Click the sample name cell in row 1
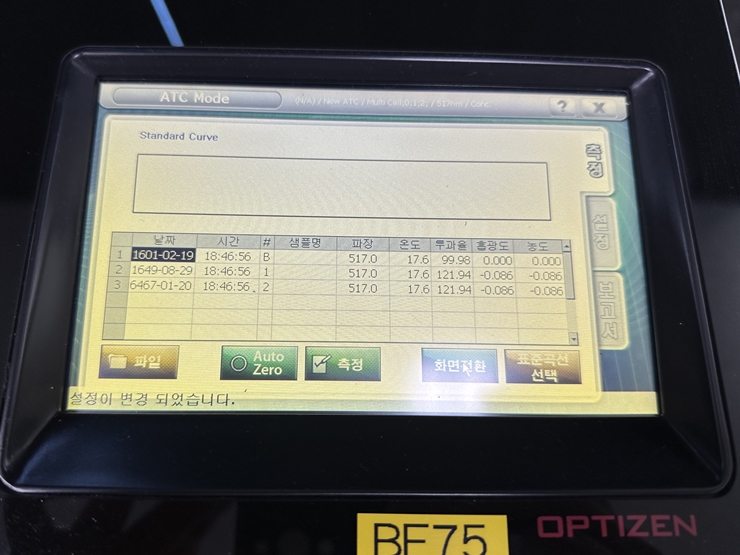This screenshot has height=555, width=740. pos(306,258)
